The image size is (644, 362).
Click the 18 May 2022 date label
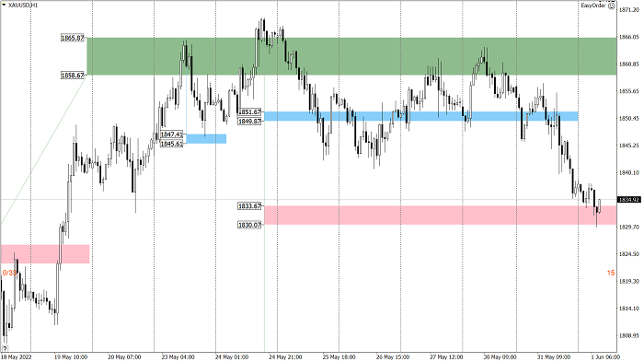coord(17,357)
